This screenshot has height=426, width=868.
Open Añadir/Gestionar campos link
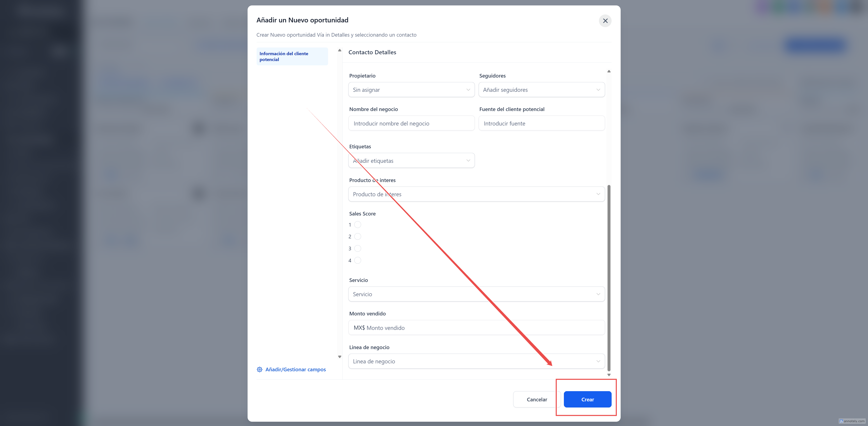[295, 369]
